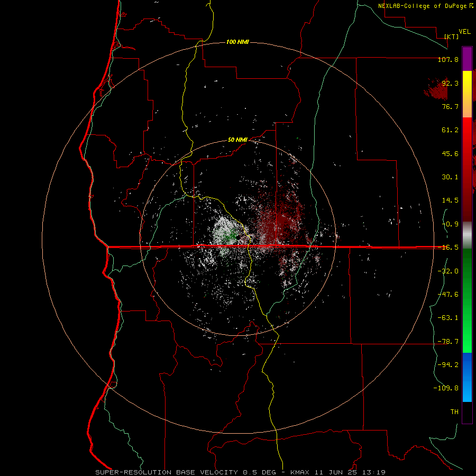Viewport: 476px width, 476px height.
Task: Select the -16.5 velocity scale value
Action: [x=448, y=248]
